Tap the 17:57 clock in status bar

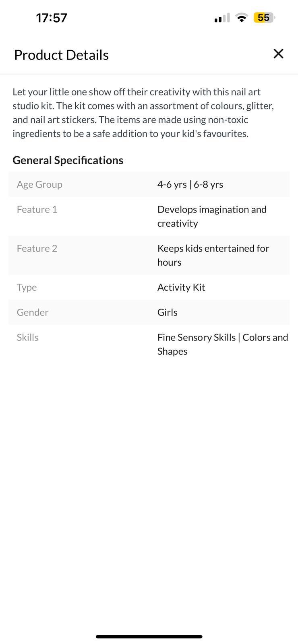pos(52,18)
